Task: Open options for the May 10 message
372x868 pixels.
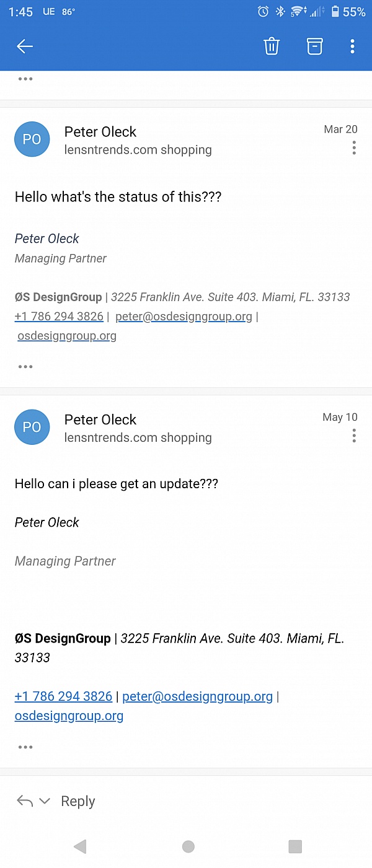Action: [354, 436]
